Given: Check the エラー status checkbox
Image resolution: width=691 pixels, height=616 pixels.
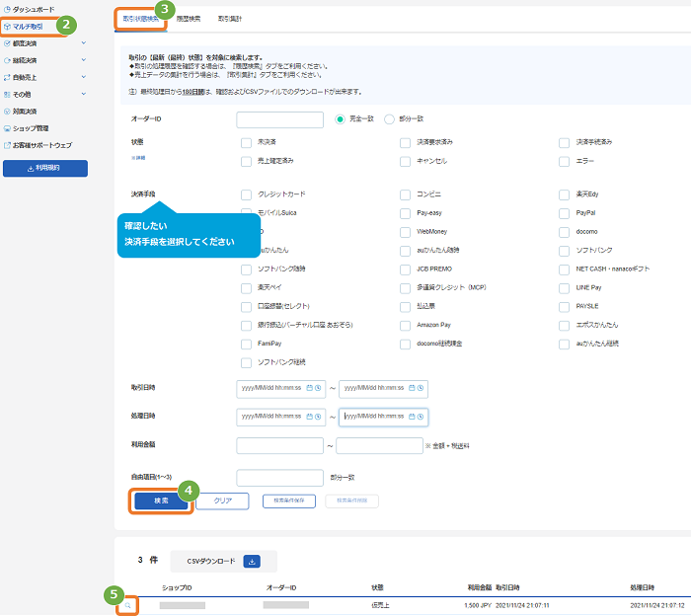Looking at the screenshot, I should [x=564, y=161].
